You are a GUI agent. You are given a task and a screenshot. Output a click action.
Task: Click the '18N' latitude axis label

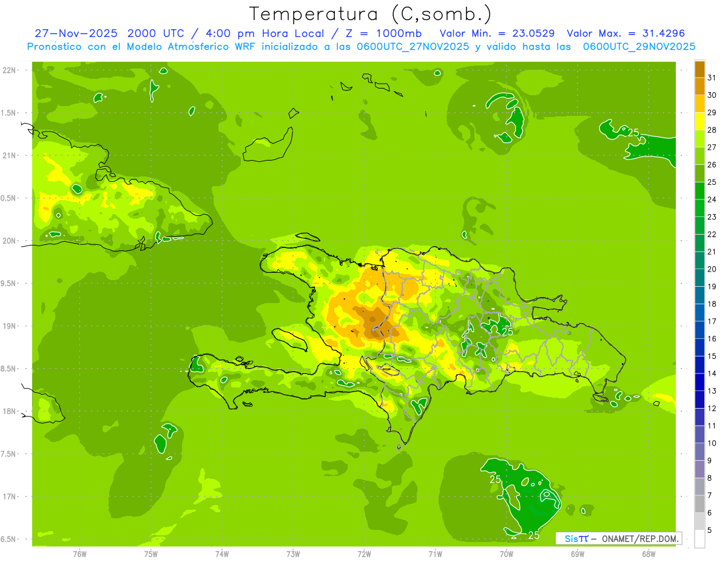click(x=10, y=411)
